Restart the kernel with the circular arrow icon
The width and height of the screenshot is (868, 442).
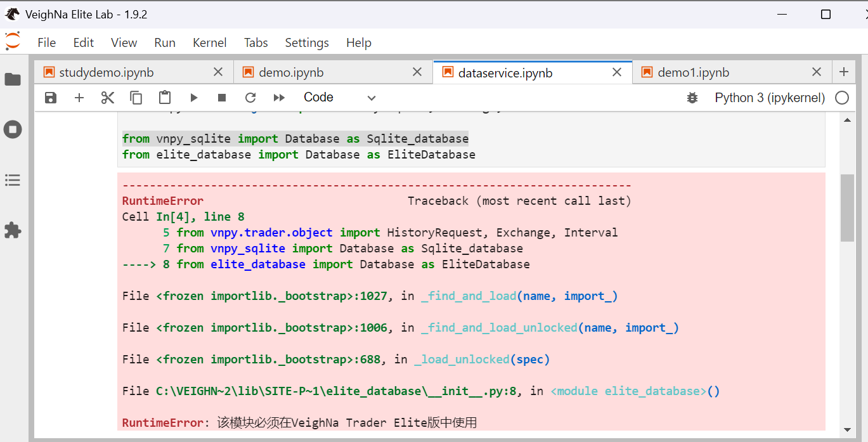click(250, 98)
